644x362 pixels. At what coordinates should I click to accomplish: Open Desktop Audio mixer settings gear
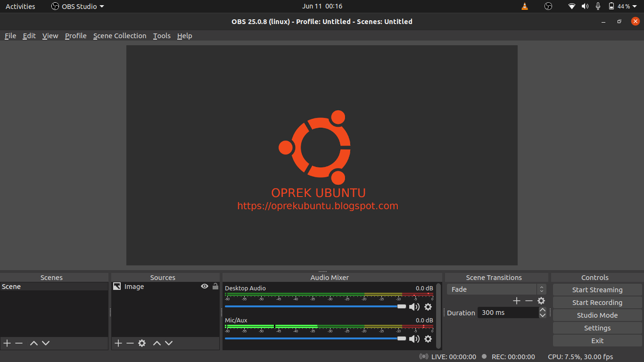click(428, 307)
